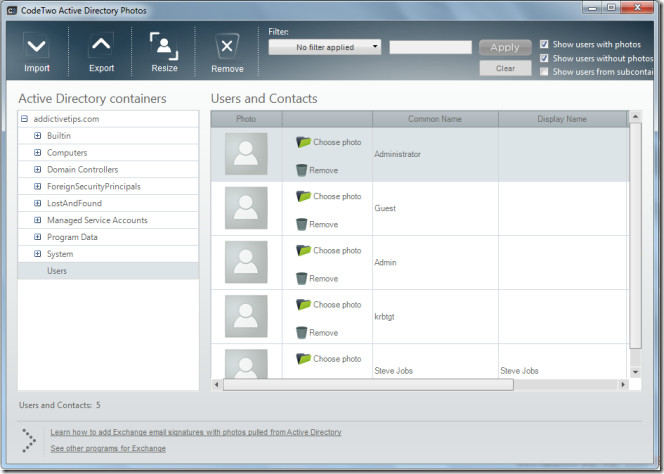
Task: Click Choose photo text for Administrator
Action: [x=337, y=142]
